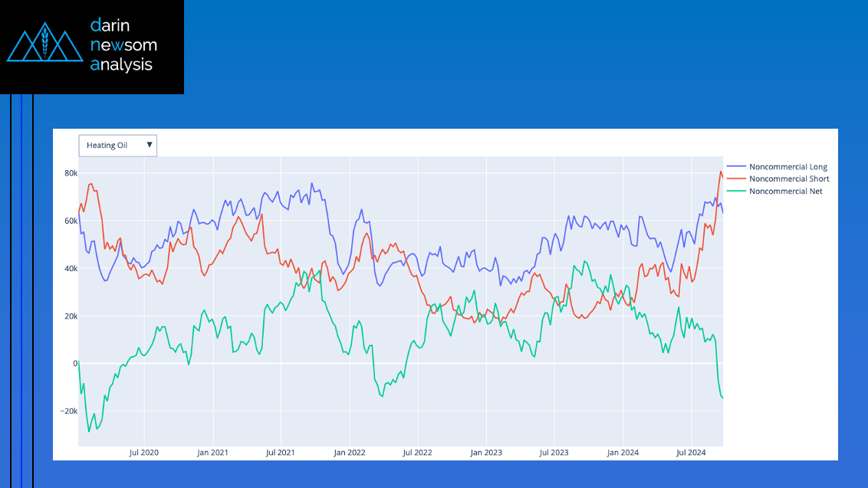The width and height of the screenshot is (868, 488).
Task: Click the "darin newsom analysis" logo text
Action: tap(121, 45)
